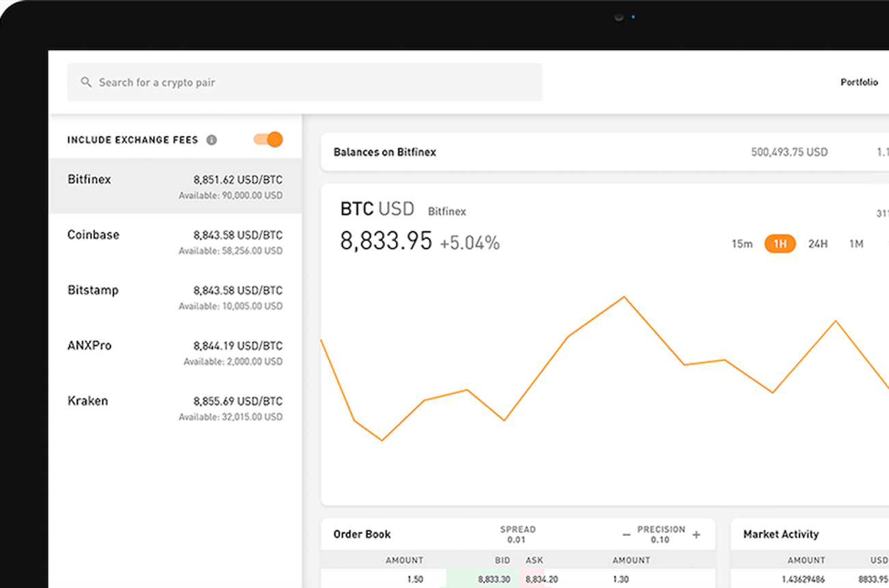Viewport: 889px width, 588px height.
Task: Click Available: 58,256.00 USD under Coinbase
Action: 230,251
